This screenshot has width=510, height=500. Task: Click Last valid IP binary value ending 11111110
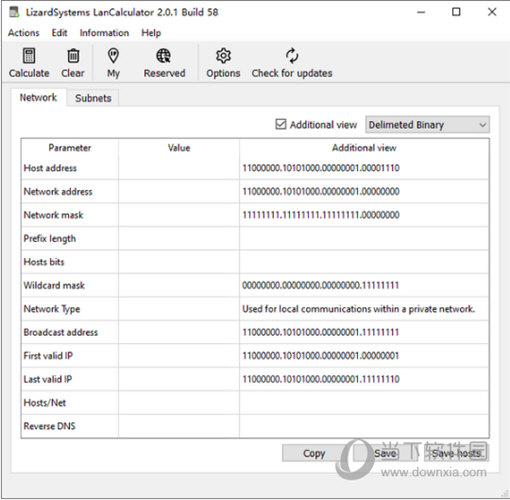321,379
